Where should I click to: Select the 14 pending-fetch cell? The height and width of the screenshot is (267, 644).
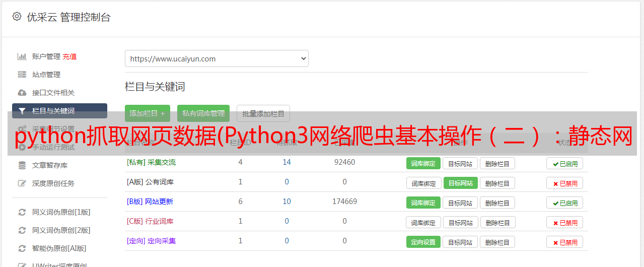pos(287,162)
